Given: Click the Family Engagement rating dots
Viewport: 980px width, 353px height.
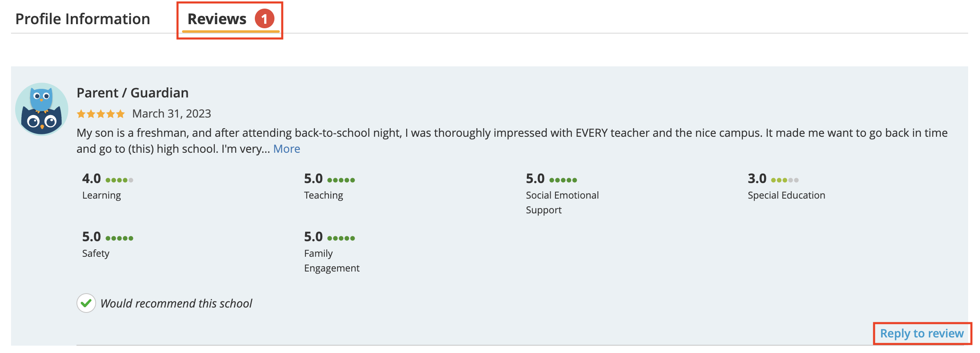Looking at the screenshot, I should [x=341, y=238].
